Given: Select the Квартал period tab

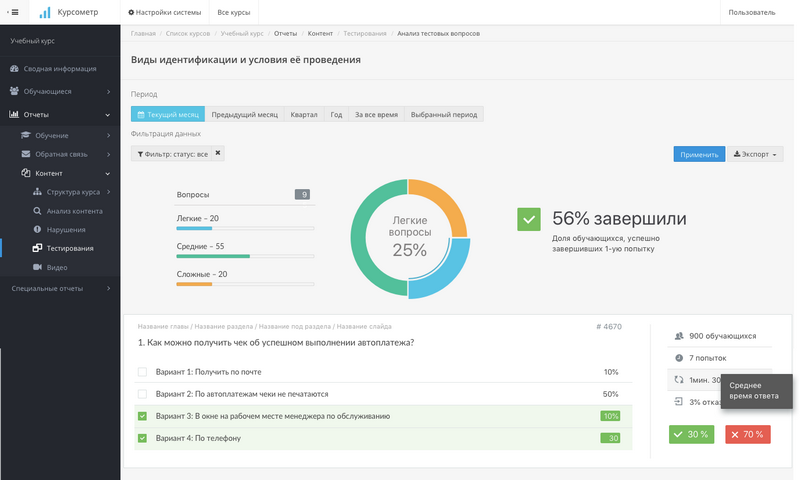Looking at the screenshot, I should tap(304, 114).
